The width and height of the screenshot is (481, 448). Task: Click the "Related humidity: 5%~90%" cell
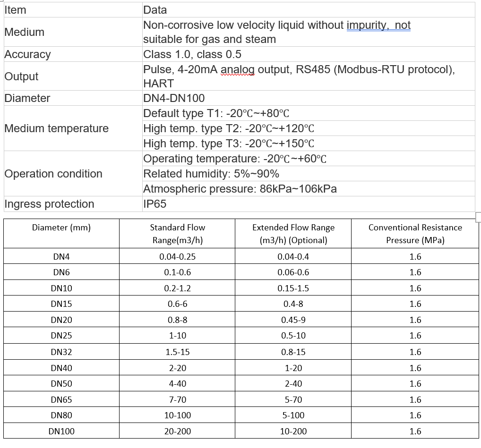[x=211, y=174]
